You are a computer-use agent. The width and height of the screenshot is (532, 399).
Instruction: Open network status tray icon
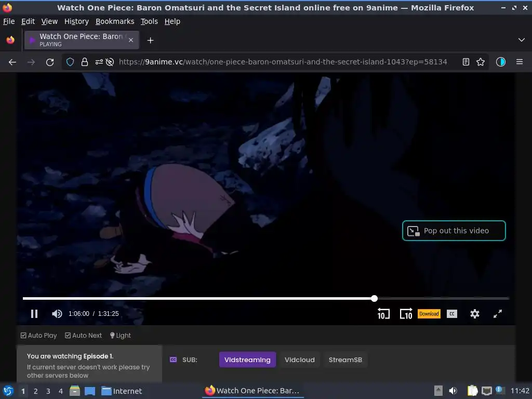click(486, 391)
